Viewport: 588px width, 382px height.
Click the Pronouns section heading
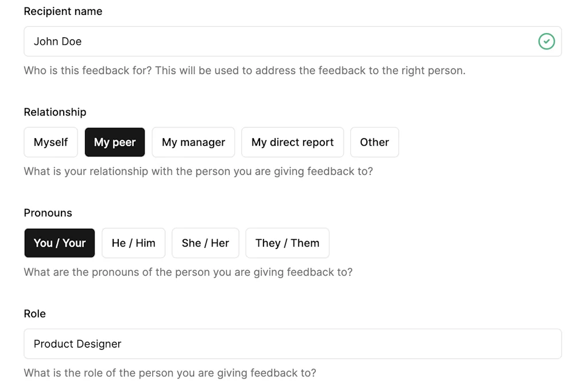[x=48, y=212]
